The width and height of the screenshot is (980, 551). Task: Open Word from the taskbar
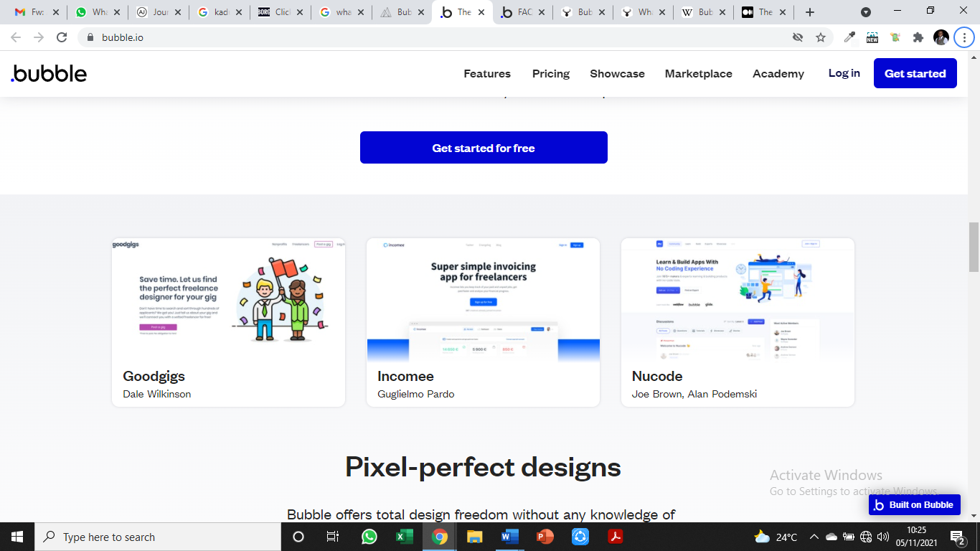509,537
